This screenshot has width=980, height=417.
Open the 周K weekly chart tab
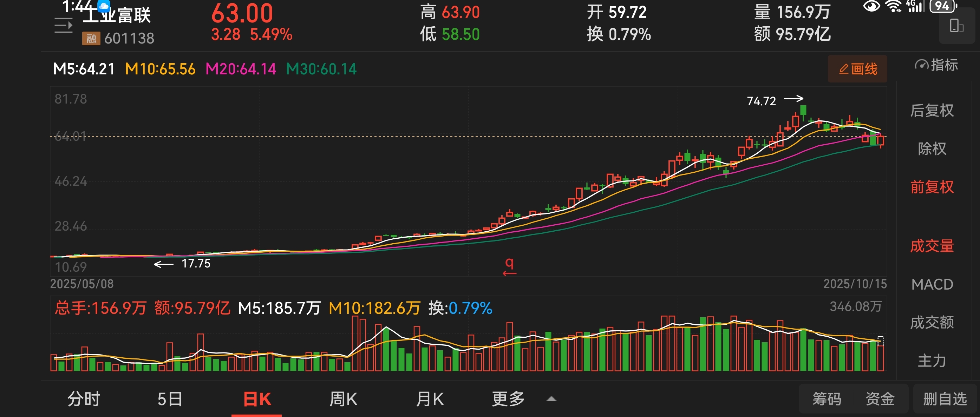(x=343, y=399)
